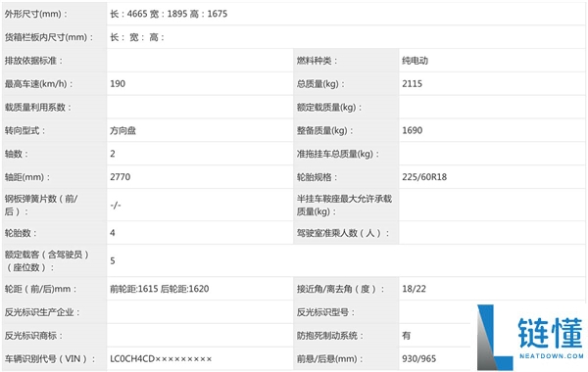
Task: Click the 最高车速(km/h) label
Action: click(x=38, y=84)
